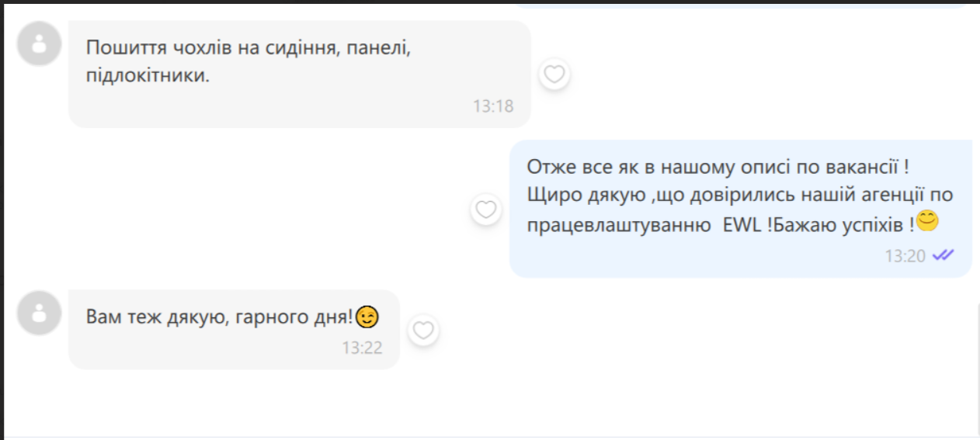
Task: Open sender avatar beside "Пошиття чохлів" message
Action: pos(39,43)
